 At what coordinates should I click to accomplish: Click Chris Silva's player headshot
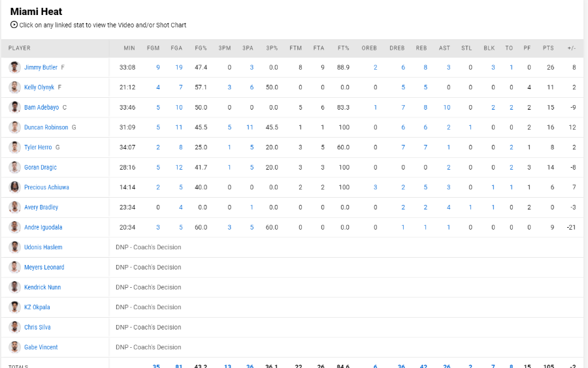click(x=14, y=327)
